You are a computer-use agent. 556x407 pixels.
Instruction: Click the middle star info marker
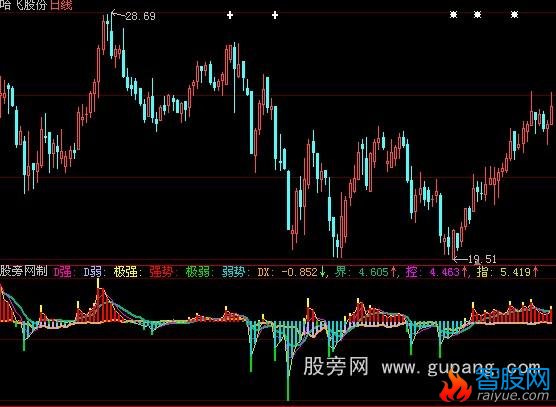point(478,15)
